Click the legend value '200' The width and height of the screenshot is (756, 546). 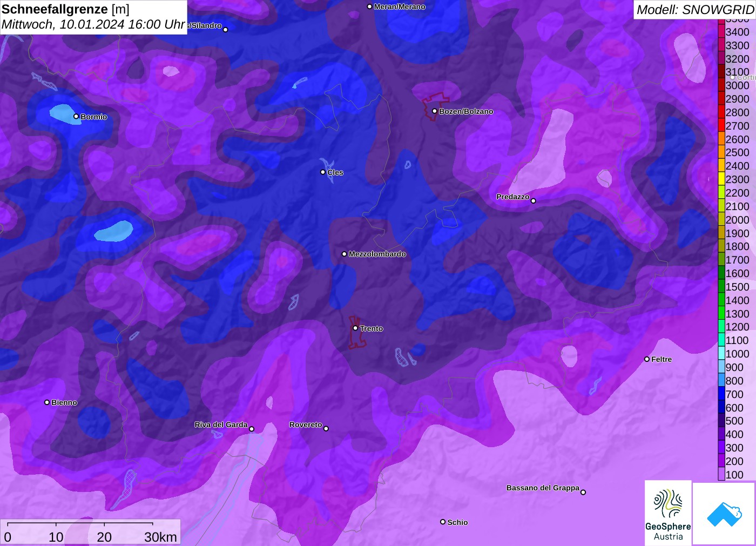click(734, 461)
